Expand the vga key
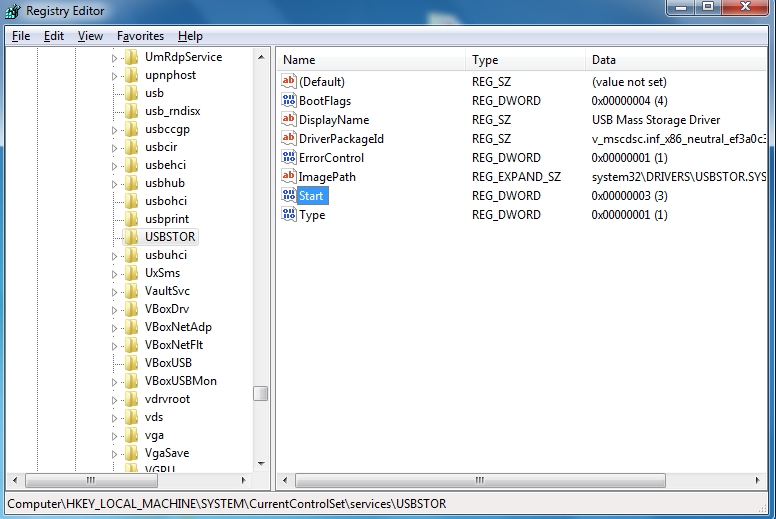The width and height of the screenshot is (776, 519). pyautogui.click(x=114, y=436)
